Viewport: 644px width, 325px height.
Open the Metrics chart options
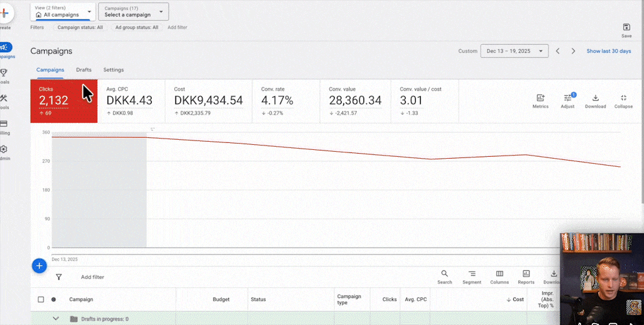[540, 98]
